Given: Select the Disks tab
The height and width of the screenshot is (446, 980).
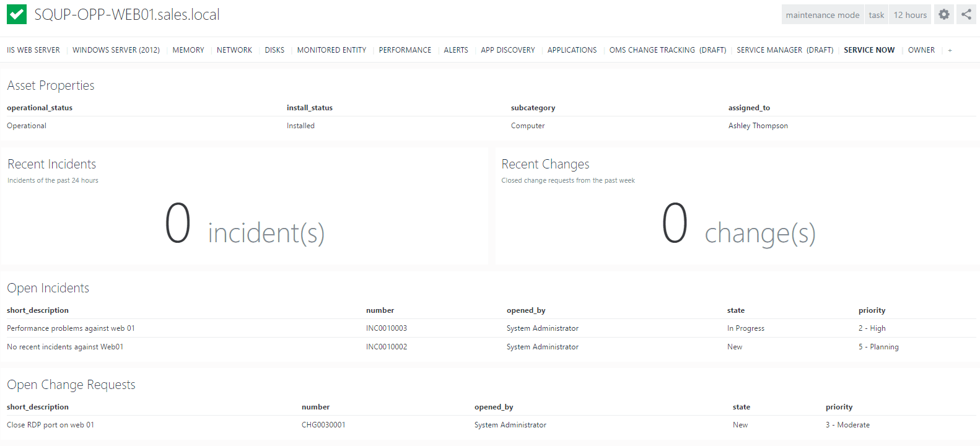Looking at the screenshot, I should [x=274, y=50].
